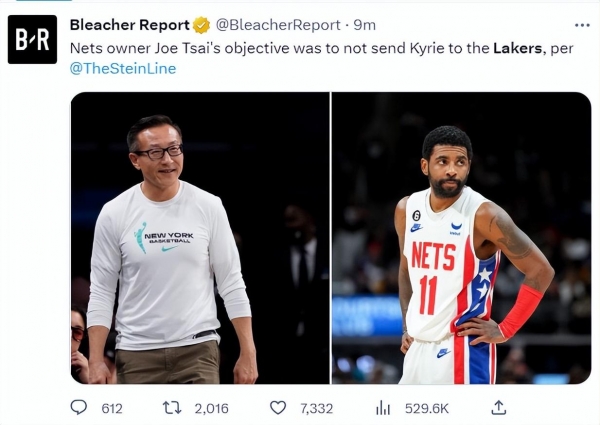Image resolution: width=600 pixels, height=425 pixels.
Task: Click the 7,332 likes count
Action: (x=316, y=409)
